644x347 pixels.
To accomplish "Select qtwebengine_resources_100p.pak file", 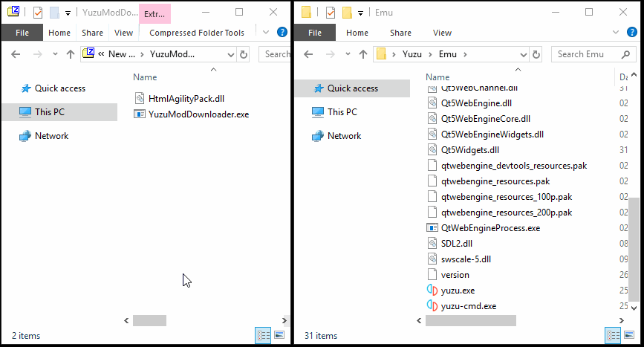I will click(x=507, y=197).
